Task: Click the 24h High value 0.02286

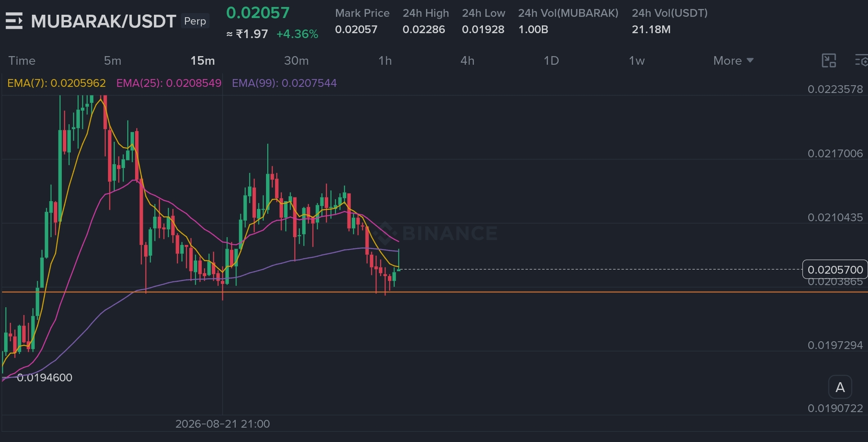Action: point(424,29)
